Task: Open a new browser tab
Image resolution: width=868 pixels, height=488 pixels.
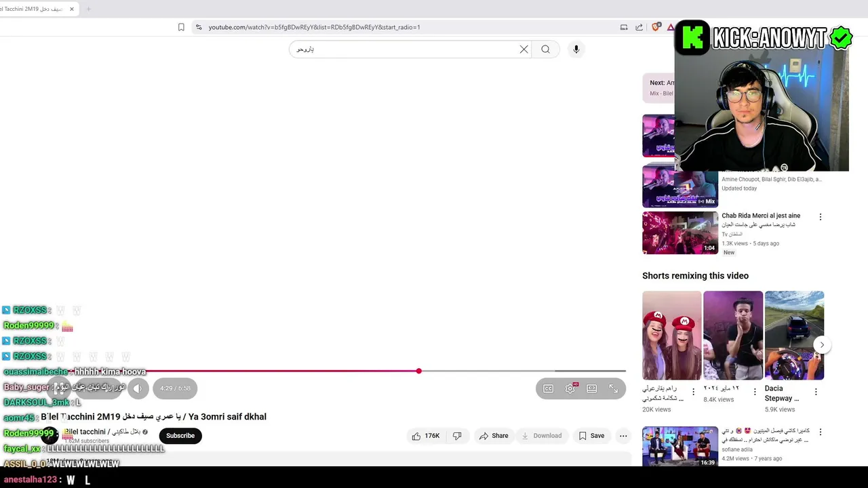Action: click(88, 9)
